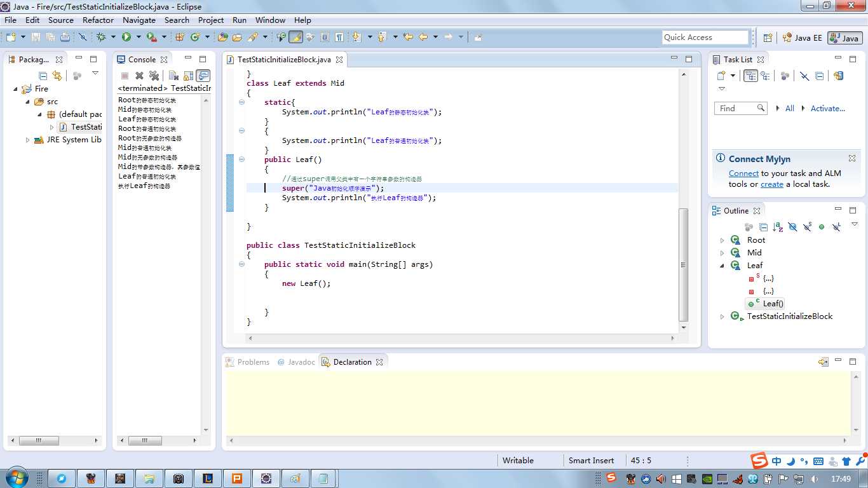Expand the Mid class in Outline

tap(722, 253)
